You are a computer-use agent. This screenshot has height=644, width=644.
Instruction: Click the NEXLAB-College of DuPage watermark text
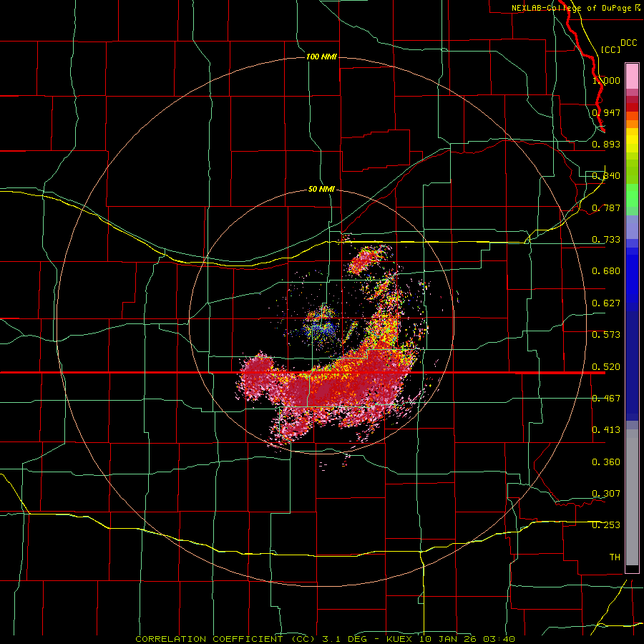[571, 8]
